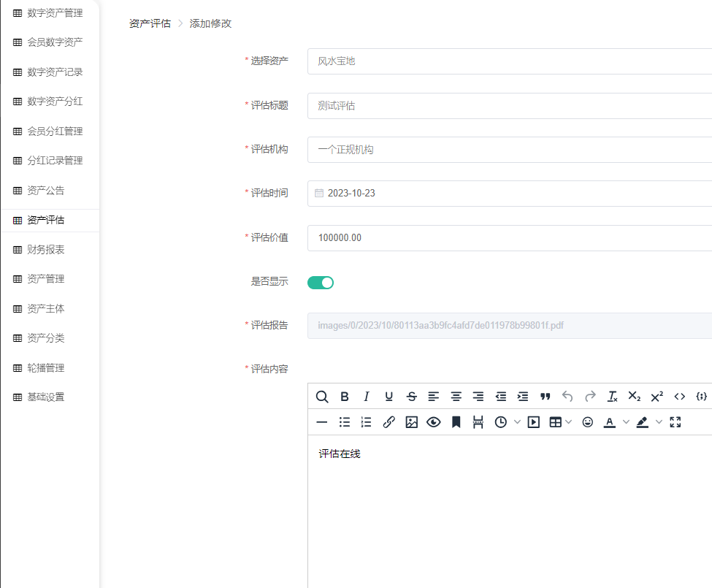Insert an emoji with the smiley icon

[x=588, y=422]
